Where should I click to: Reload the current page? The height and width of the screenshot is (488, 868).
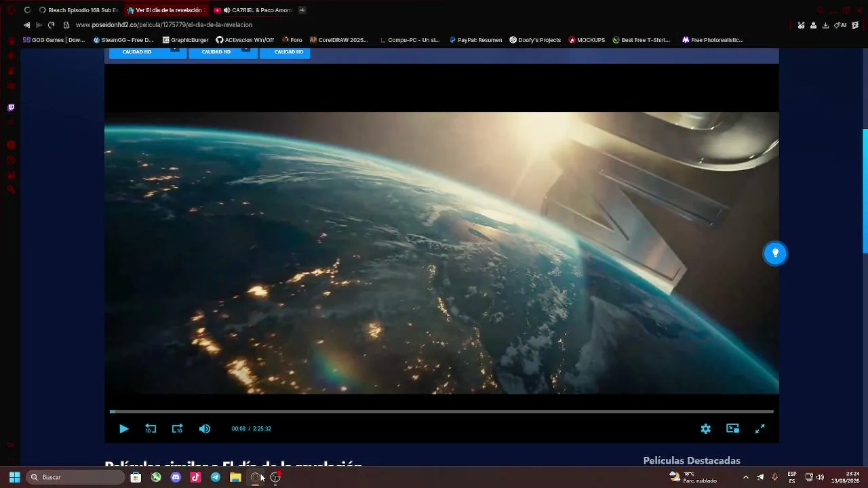[51, 25]
